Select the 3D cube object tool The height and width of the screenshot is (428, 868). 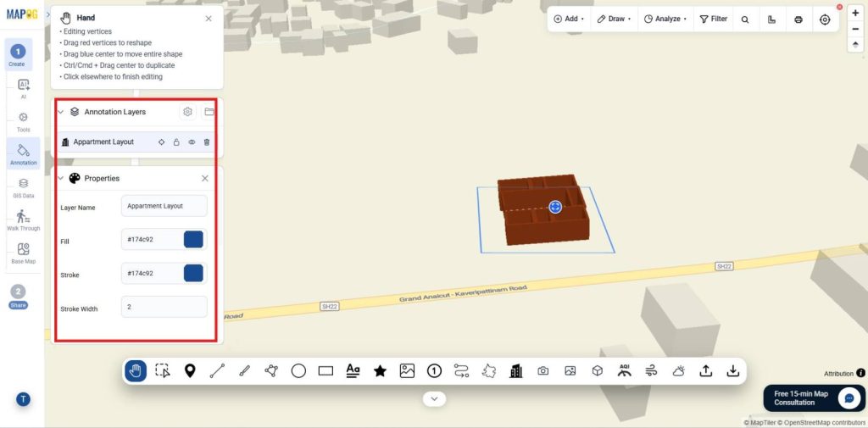[x=598, y=371]
